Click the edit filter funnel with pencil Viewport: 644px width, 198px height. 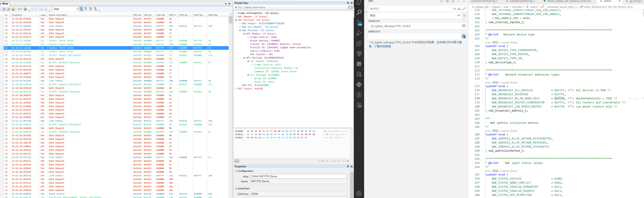coord(91,9)
